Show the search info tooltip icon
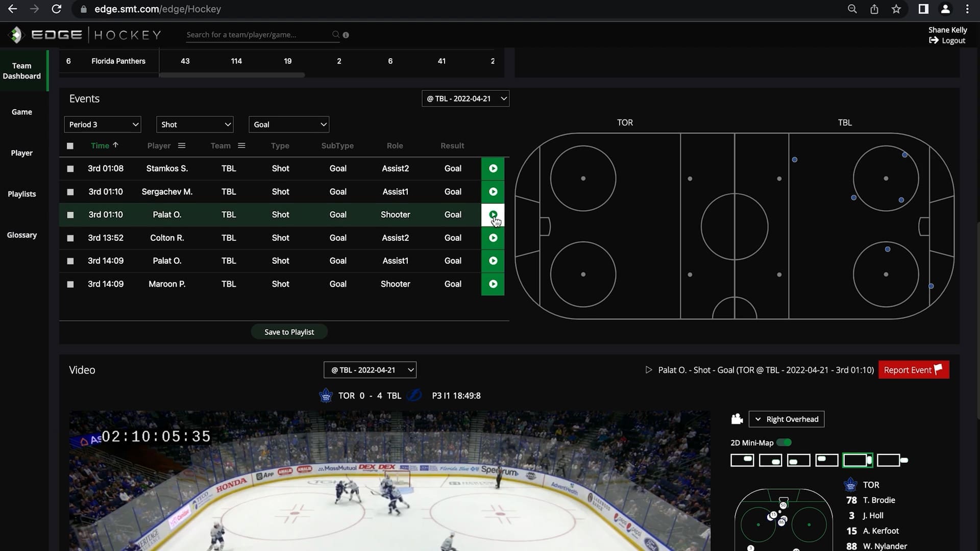This screenshot has width=980, height=551. click(x=346, y=35)
